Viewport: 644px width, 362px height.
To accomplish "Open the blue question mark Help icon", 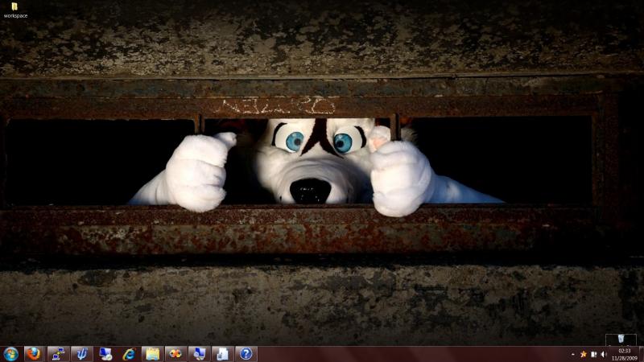I will pos(246,354).
